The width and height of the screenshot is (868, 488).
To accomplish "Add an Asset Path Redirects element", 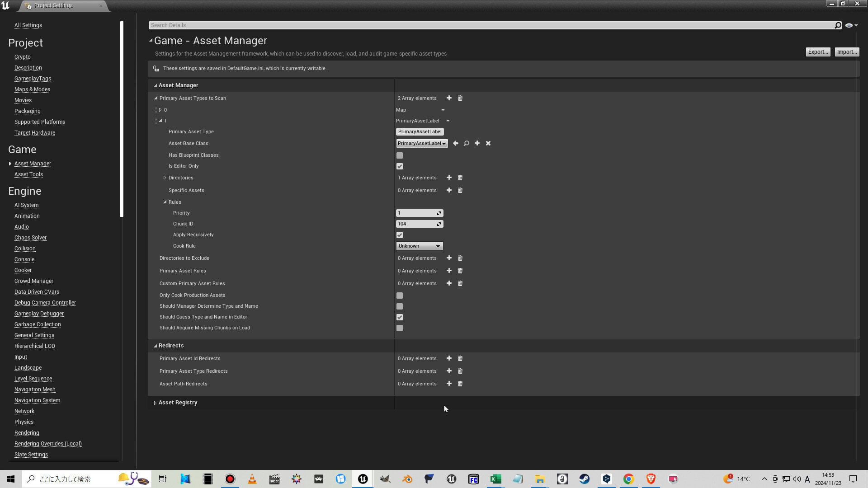I will coord(449,384).
